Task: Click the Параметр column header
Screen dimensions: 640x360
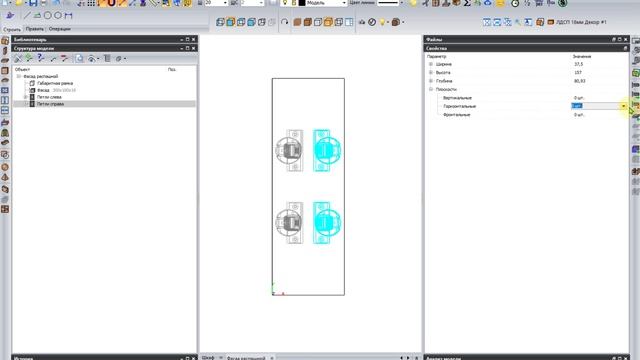Action: [x=437, y=56]
